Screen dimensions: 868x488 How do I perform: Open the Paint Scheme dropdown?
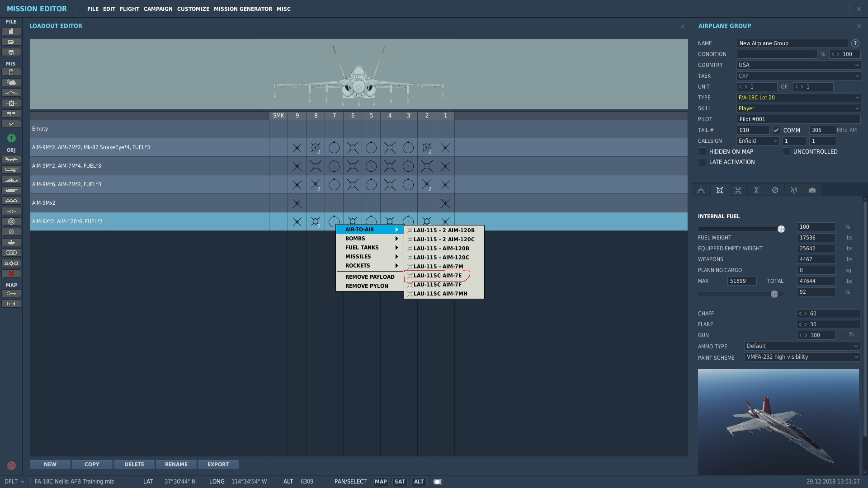(x=802, y=357)
